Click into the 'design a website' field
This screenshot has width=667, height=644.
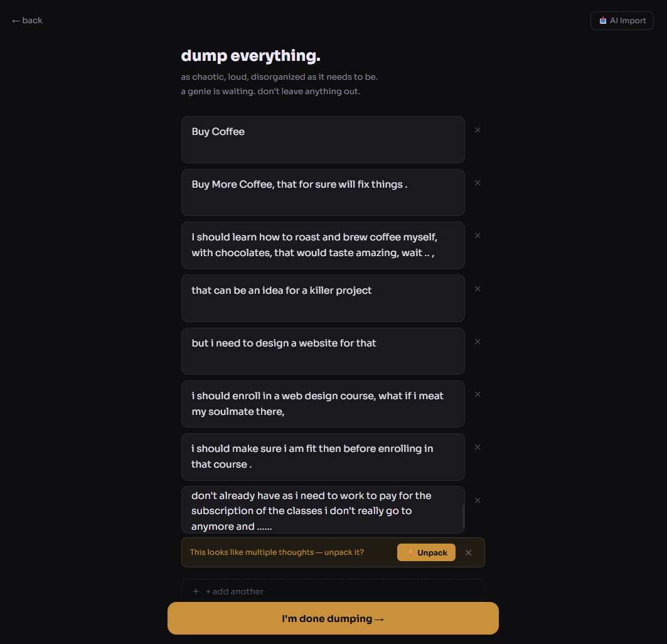[x=323, y=351]
